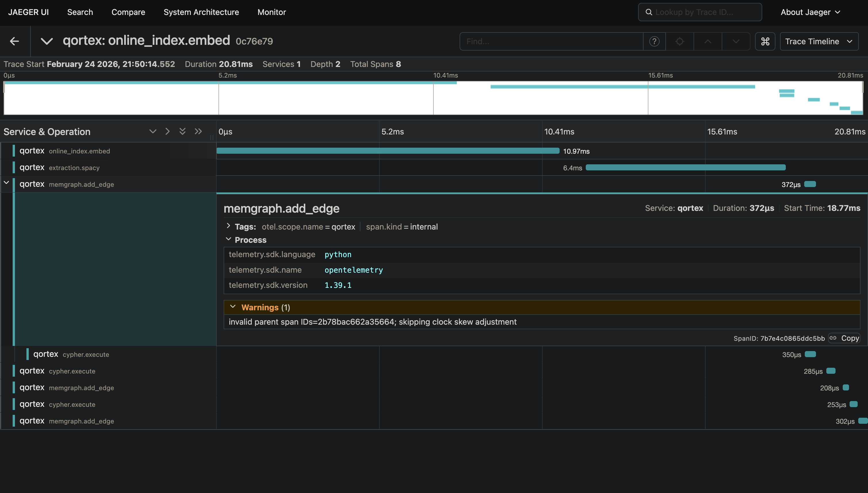Image resolution: width=868 pixels, height=493 pixels.
Task: Click the span.kind = internal tag
Action: pyautogui.click(x=402, y=226)
